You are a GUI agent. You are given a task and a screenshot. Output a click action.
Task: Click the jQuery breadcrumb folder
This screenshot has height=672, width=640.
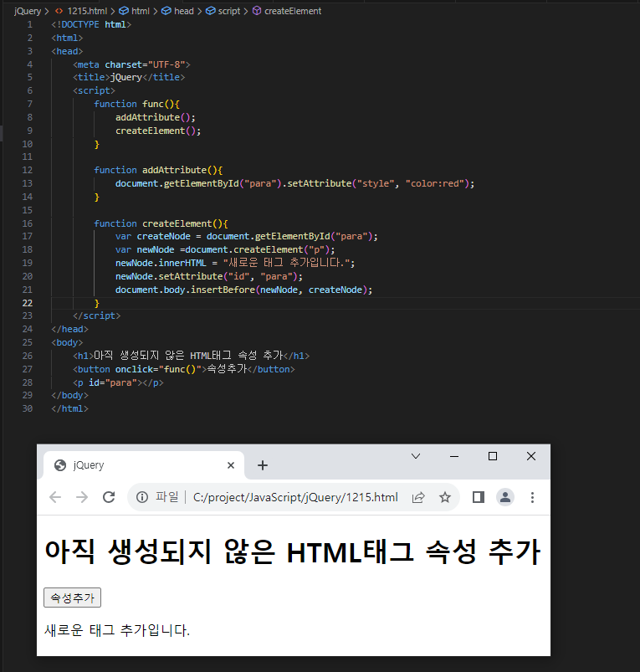pyautogui.click(x=28, y=11)
